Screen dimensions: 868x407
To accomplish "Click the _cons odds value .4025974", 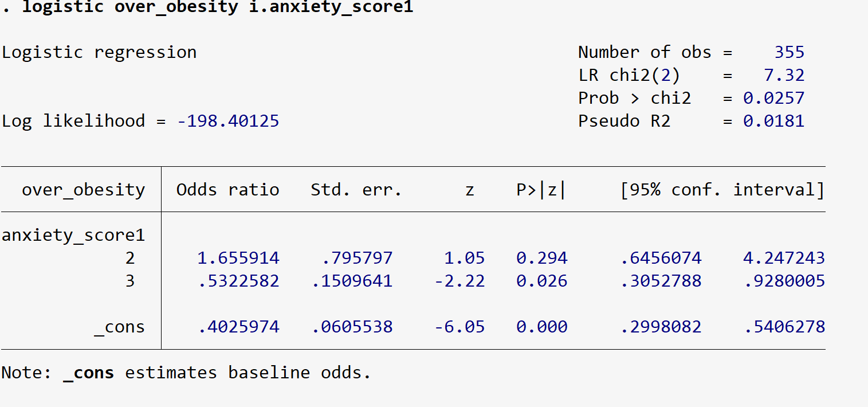I will [238, 327].
